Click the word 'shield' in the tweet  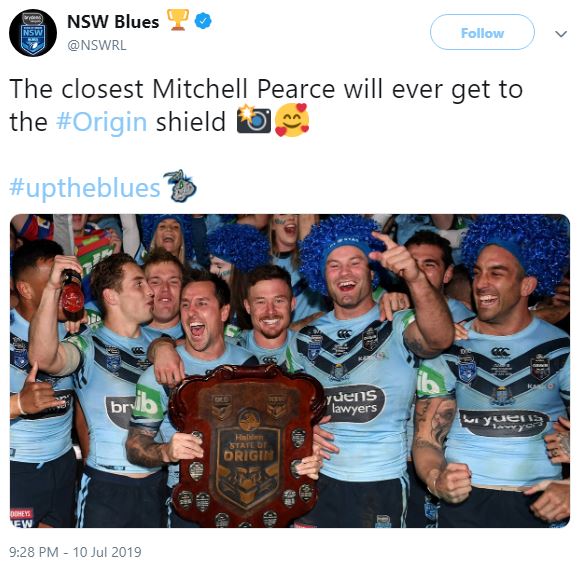click(x=191, y=122)
